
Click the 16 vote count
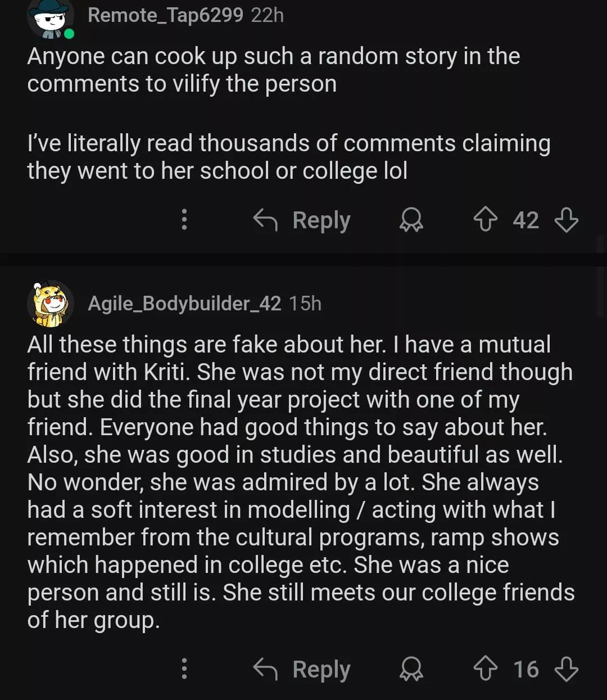526,669
